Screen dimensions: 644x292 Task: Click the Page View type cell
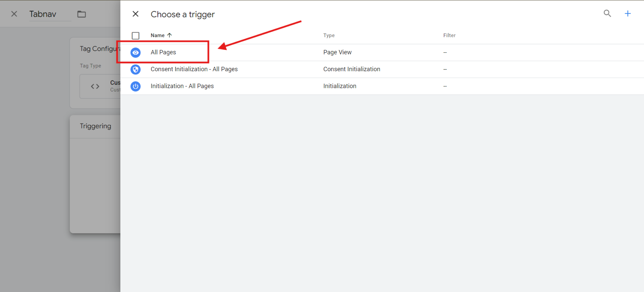(x=337, y=52)
